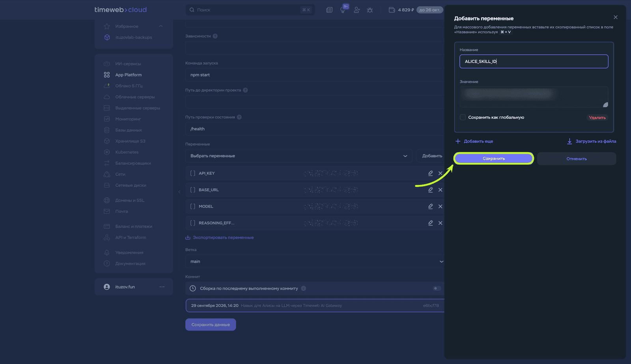Click the edit pencil icon for API_KEY
This screenshot has height=364, width=631.
click(431, 173)
